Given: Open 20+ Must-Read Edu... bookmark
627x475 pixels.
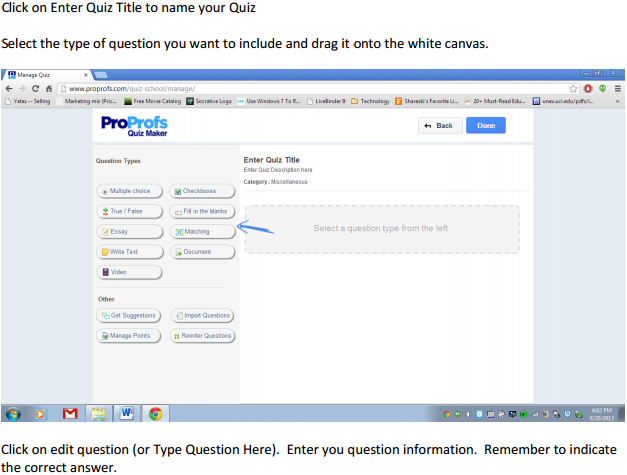Looking at the screenshot, I should [x=495, y=102].
